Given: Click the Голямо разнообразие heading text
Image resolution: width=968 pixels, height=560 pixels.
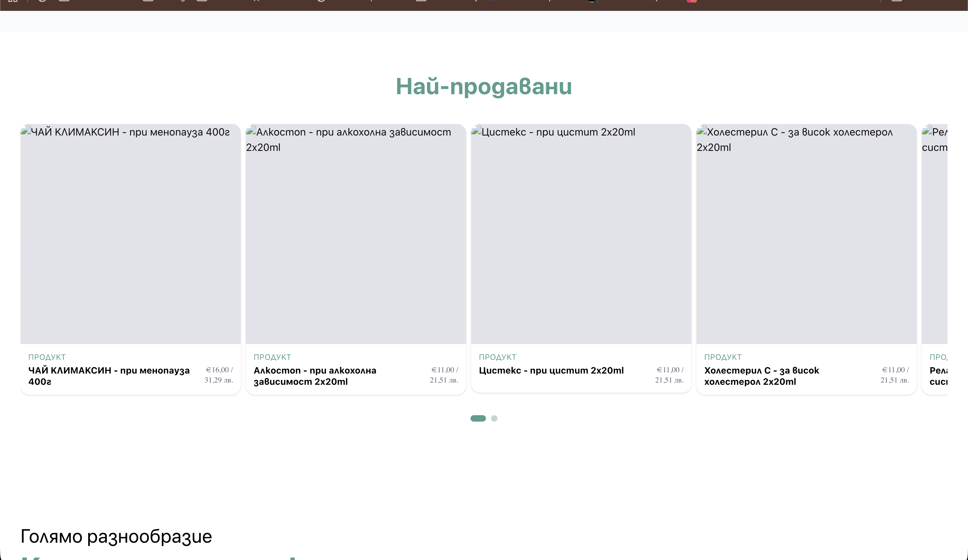Looking at the screenshot, I should [116, 536].
